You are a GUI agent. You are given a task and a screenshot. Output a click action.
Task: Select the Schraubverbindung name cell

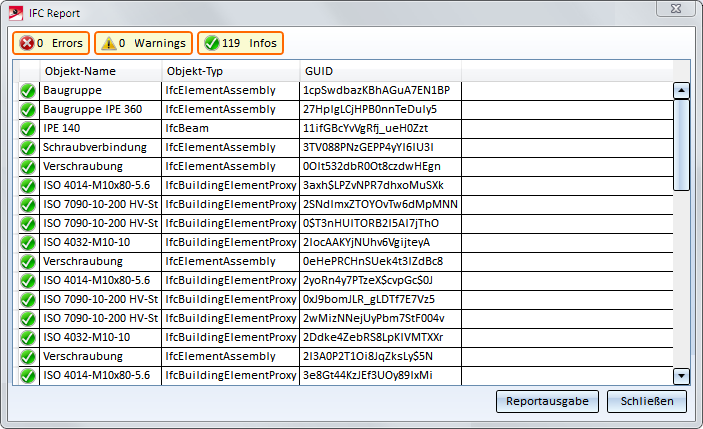coord(100,147)
